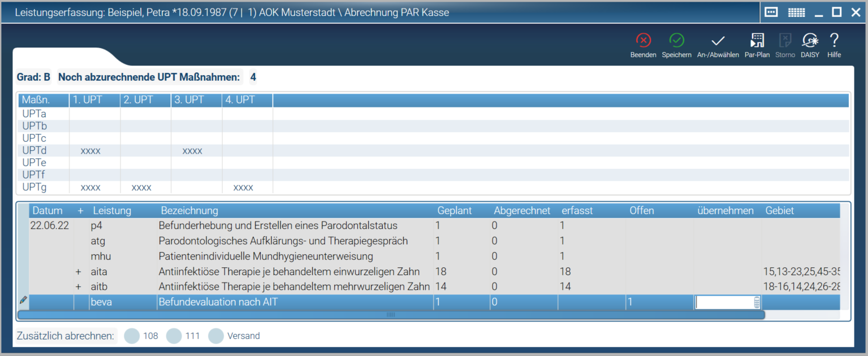This screenshot has height=356, width=868.
Task: Click the Leistung column header
Action: [x=112, y=211]
